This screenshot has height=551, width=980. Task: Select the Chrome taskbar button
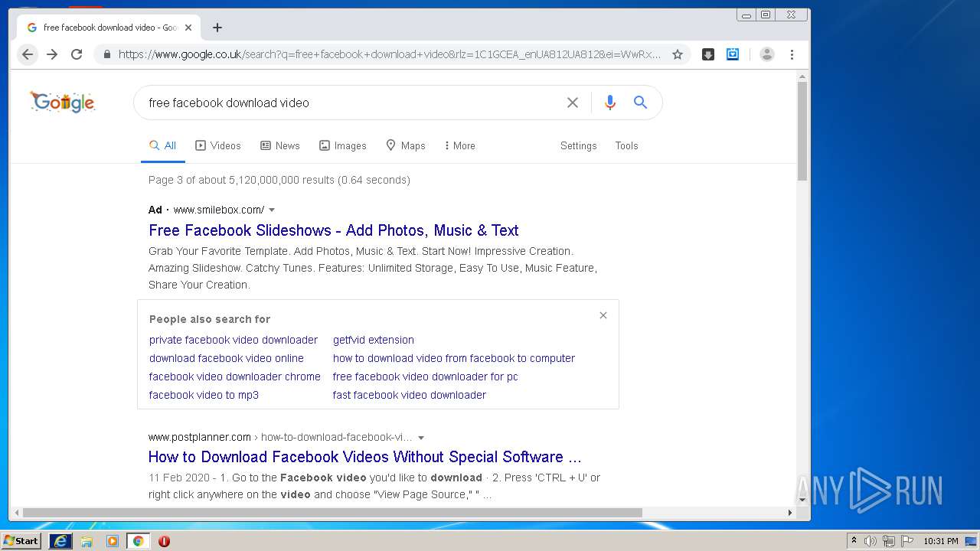click(x=138, y=541)
